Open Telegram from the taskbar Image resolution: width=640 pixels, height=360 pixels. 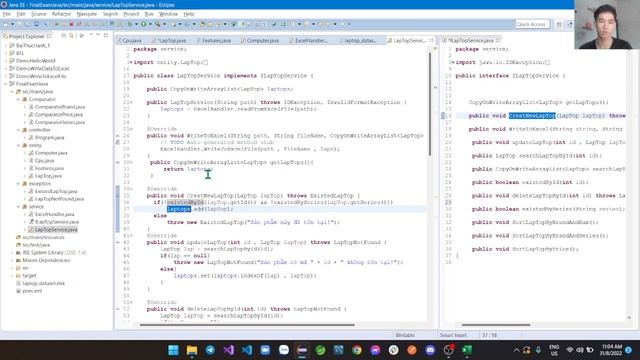[210, 350]
